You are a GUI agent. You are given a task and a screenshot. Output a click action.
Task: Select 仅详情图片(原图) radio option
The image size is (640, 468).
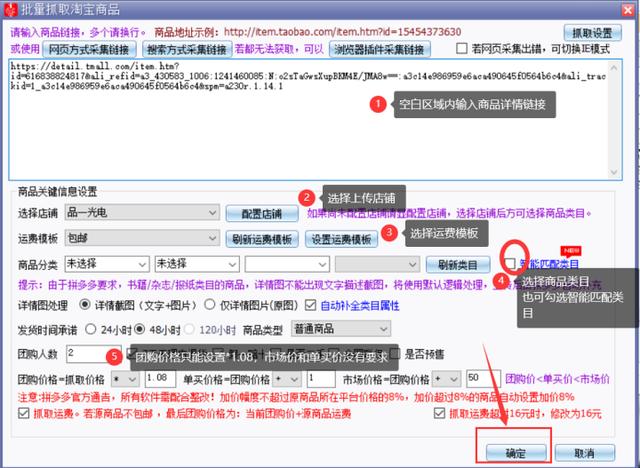pos(209,304)
